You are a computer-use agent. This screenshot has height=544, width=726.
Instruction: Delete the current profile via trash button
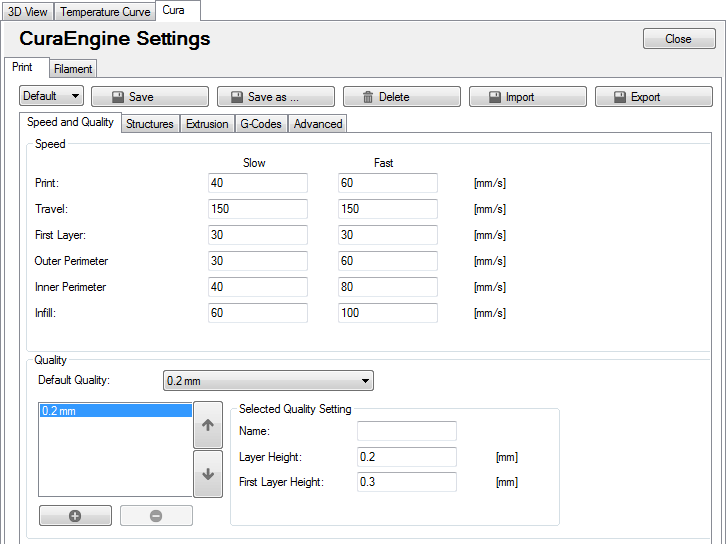pyautogui.click(x=401, y=97)
